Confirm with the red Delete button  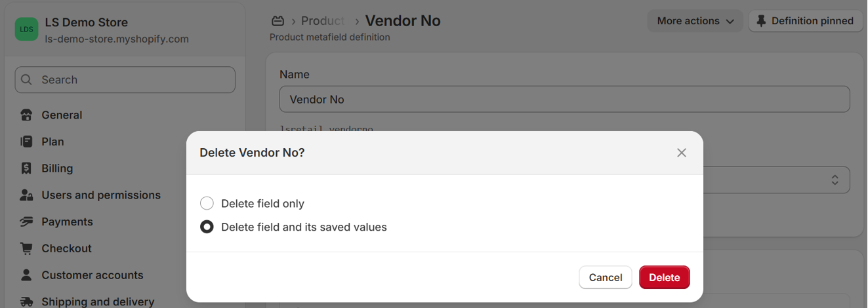pyautogui.click(x=664, y=277)
